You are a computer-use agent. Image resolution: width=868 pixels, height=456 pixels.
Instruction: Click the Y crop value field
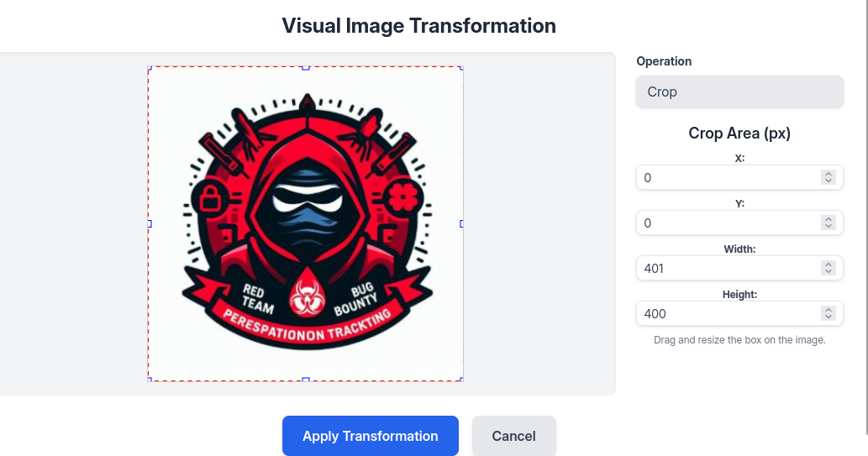[x=739, y=223]
